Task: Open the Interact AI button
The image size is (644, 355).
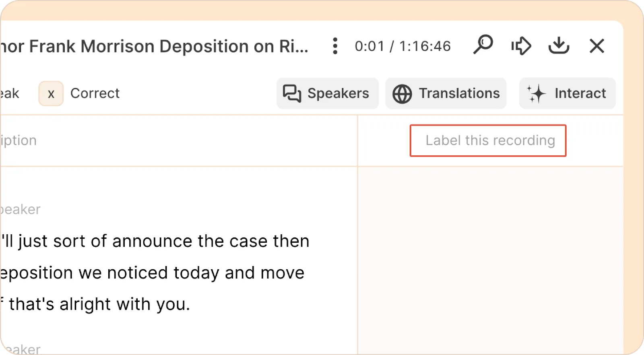Action: pyautogui.click(x=567, y=93)
